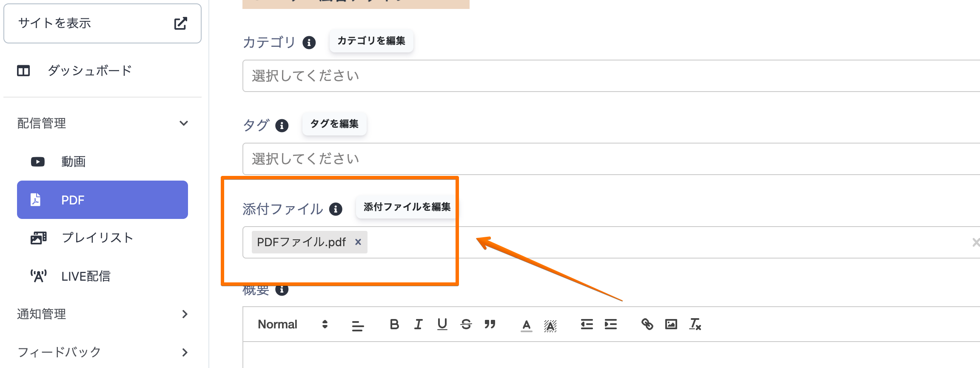Open the text alignment dropdown
Image resolution: width=980 pixels, height=368 pixels.
point(358,325)
